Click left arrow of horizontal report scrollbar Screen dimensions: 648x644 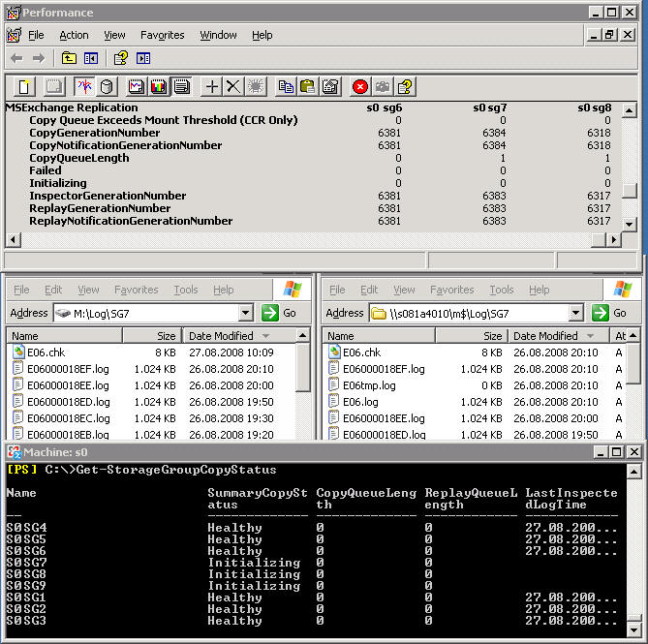14,239
